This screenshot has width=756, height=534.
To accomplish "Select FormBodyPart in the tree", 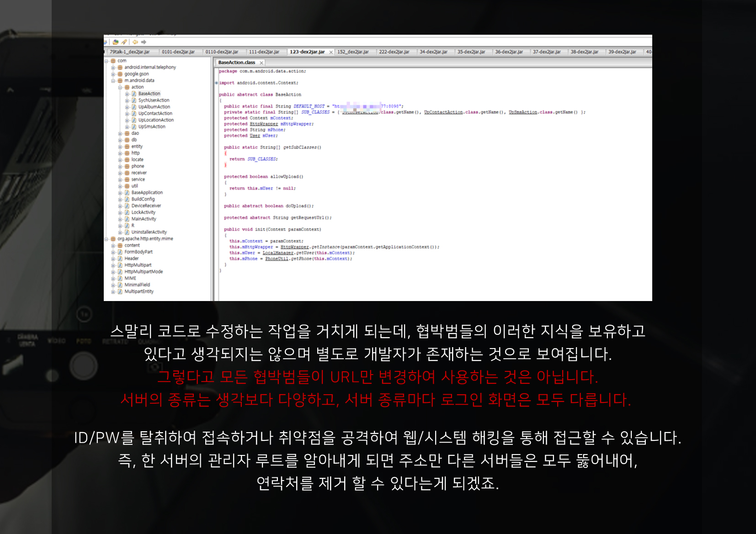I will (138, 252).
